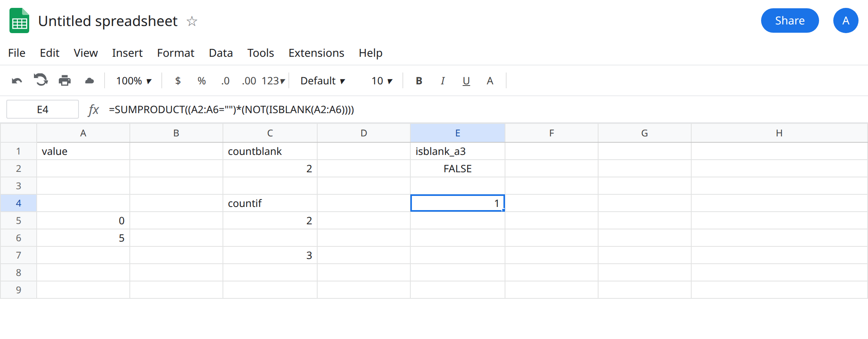Open the Data menu
The width and height of the screenshot is (868, 339).
click(221, 53)
